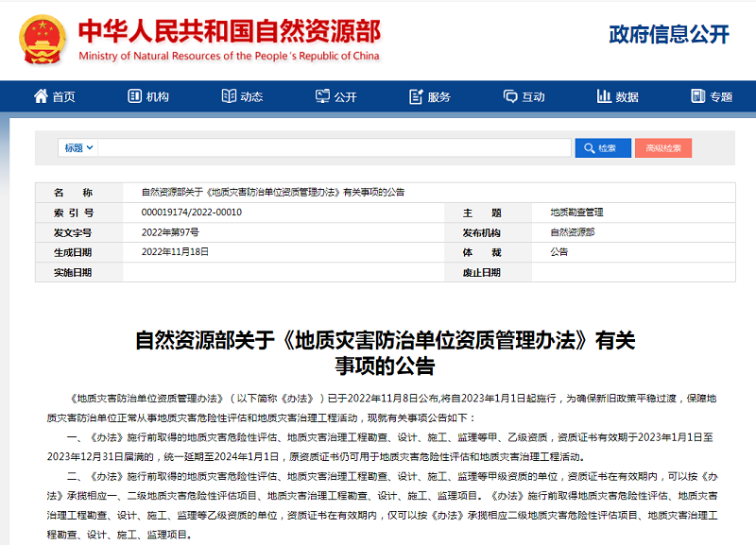Select the 服务 navigation menu item
This screenshot has height=545, width=756.
click(x=439, y=96)
